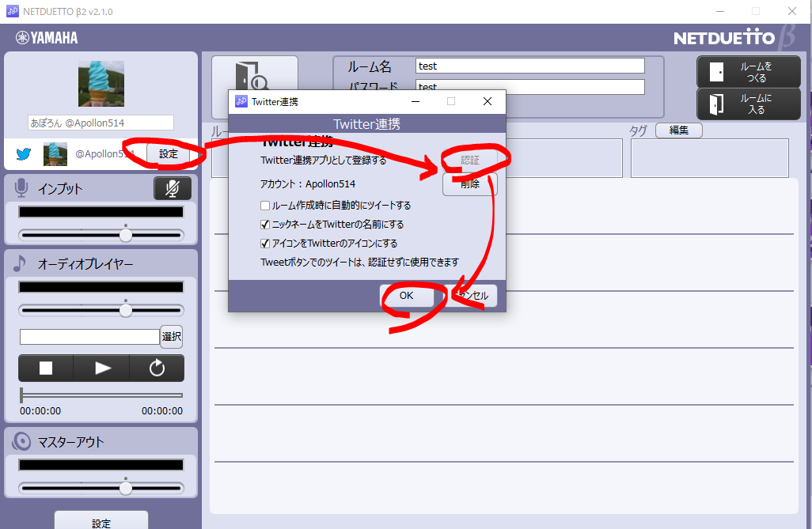Click the audio player music note icon
This screenshot has width=812, height=529.
(x=20, y=263)
